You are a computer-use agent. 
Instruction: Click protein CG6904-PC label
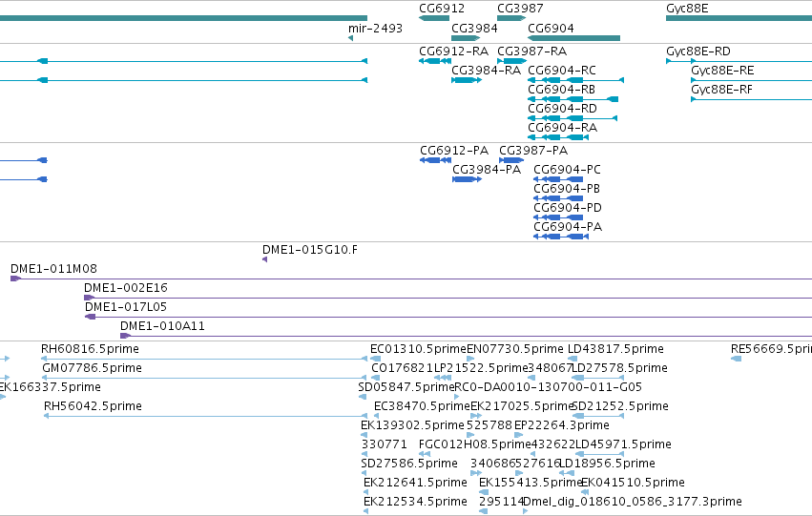tap(567, 170)
